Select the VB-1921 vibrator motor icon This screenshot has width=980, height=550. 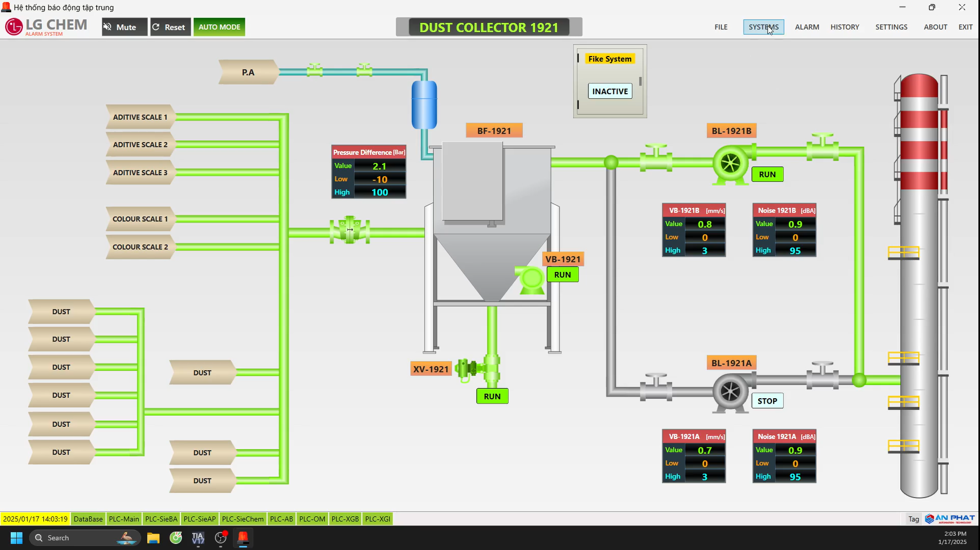point(531,279)
